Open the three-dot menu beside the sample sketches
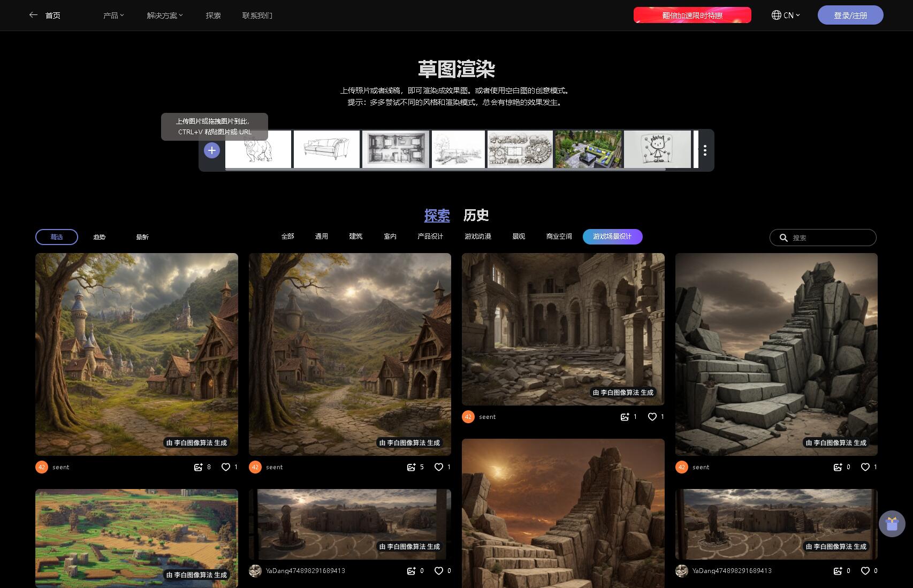The height and width of the screenshot is (588, 913). point(705,150)
